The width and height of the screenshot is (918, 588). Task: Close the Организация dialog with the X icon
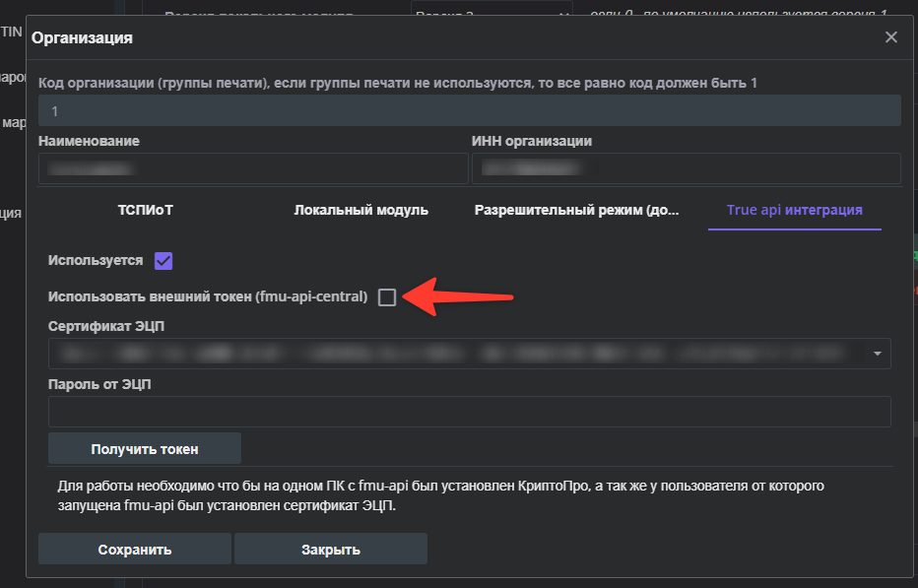[891, 37]
